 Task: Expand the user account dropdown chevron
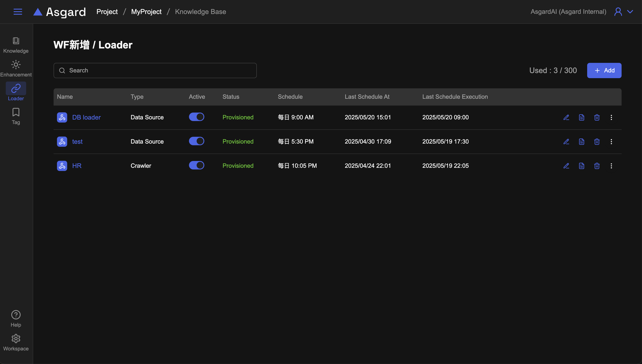(x=630, y=12)
